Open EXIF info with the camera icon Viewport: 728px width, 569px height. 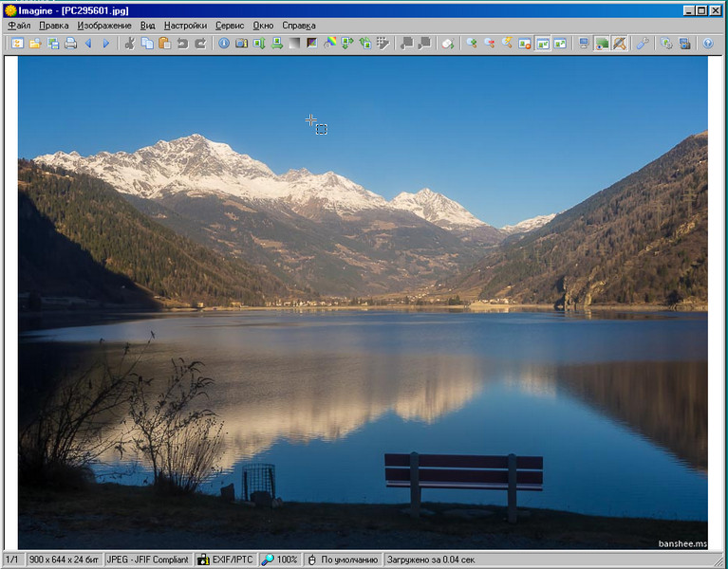[x=241, y=43]
